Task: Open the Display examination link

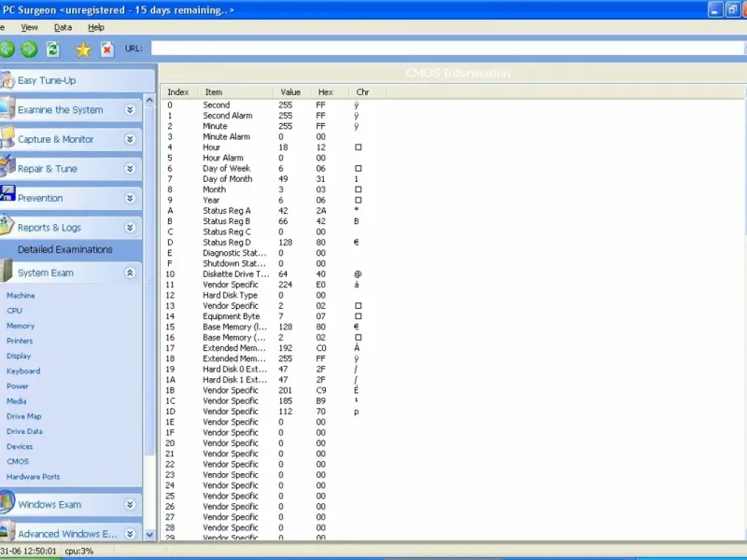Action: 19,357
